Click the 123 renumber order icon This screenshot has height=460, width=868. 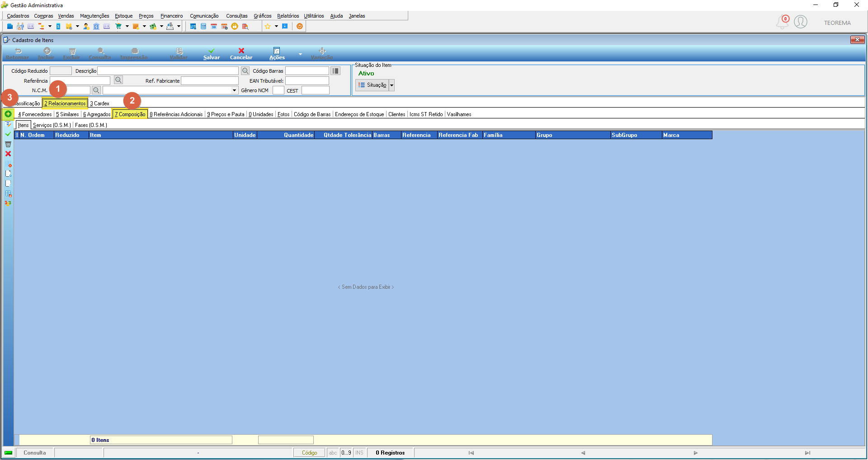pos(8,203)
